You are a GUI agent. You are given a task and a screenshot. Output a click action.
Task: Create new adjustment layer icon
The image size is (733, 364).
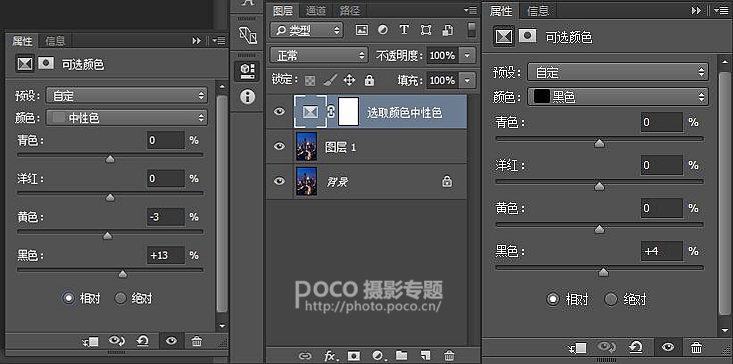click(x=378, y=356)
